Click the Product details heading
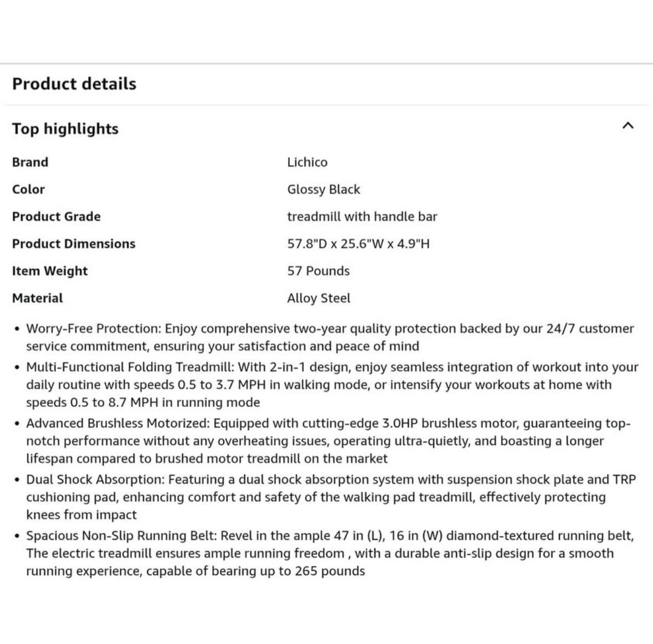 [74, 84]
